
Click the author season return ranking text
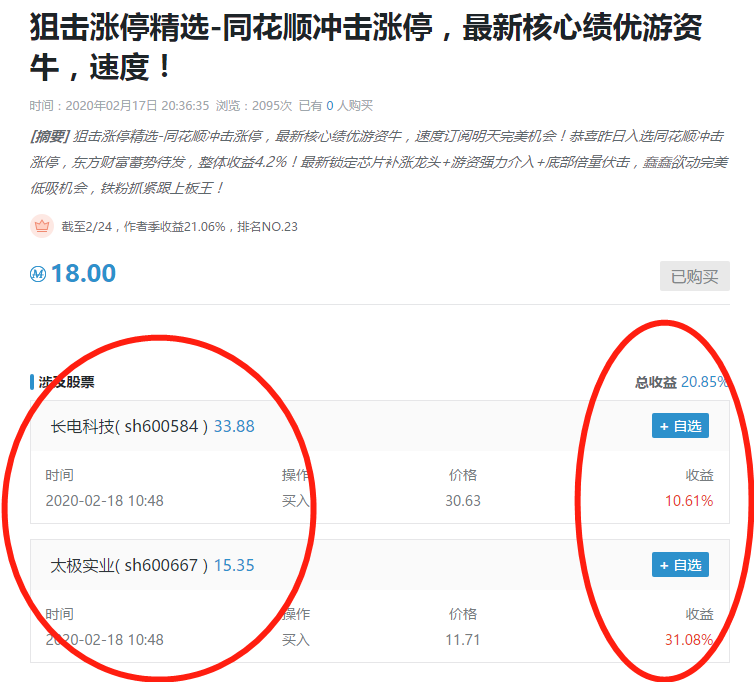(x=179, y=227)
